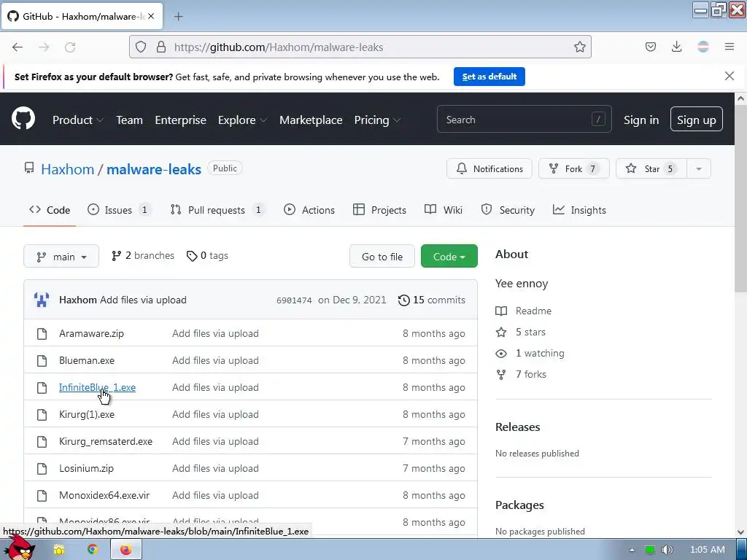Fork the repository with the Fork button
The image size is (747, 560).
[573, 168]
